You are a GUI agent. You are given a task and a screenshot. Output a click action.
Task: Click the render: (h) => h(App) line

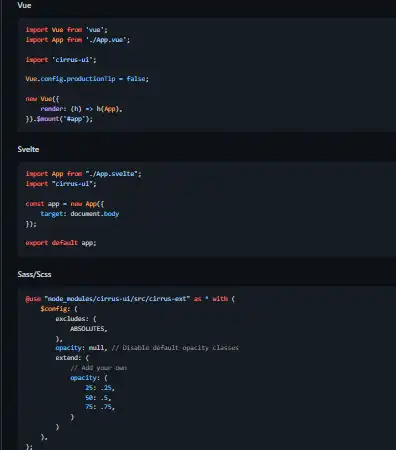click(81, 109)
